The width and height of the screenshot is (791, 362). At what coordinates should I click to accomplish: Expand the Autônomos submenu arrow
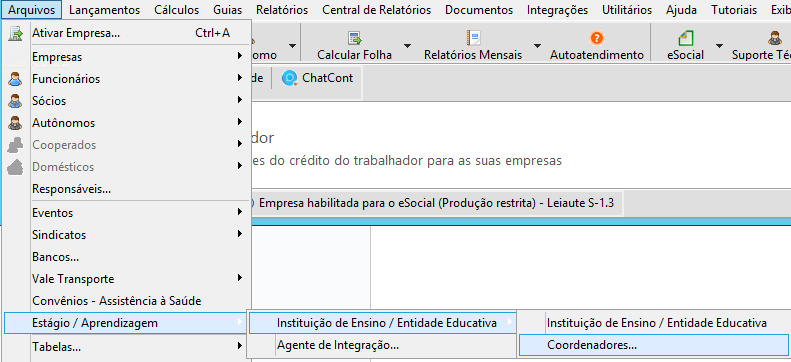[x=241, y=122]
